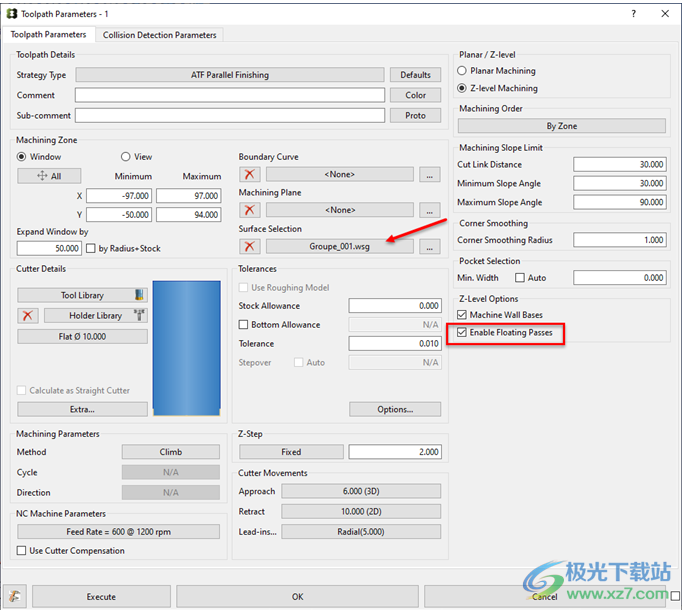Open the Tool Library

82,295
